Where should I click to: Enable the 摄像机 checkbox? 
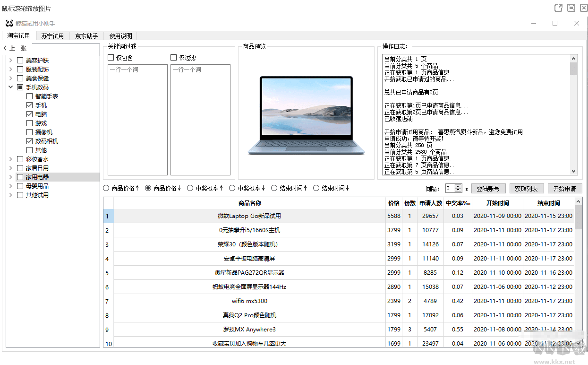tap(30, 132)
